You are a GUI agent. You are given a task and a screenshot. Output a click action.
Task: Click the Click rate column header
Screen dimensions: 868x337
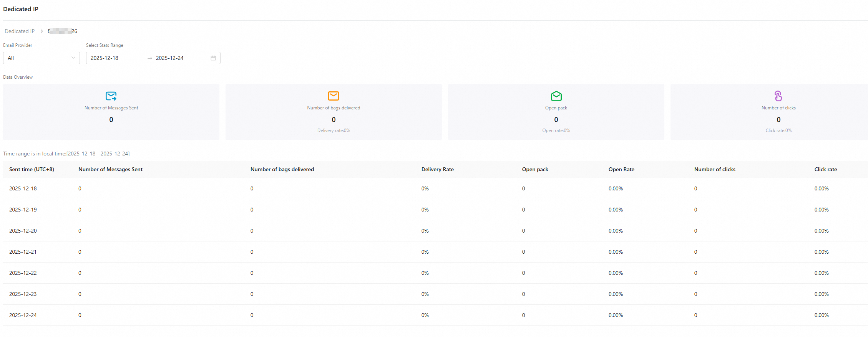coord(825,169)
